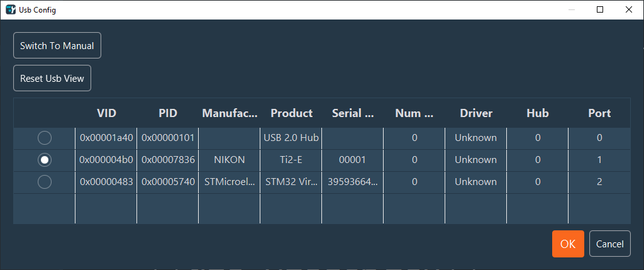The image size is (644, 270).
Task: Close the Usb Config window
Action: [x=629, y=10]
